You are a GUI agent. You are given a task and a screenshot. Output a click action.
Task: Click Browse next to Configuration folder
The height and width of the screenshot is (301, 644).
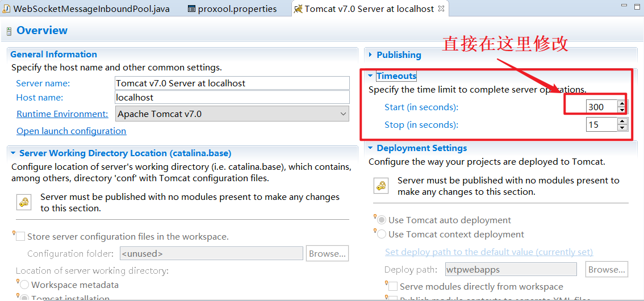click(327, 253)
